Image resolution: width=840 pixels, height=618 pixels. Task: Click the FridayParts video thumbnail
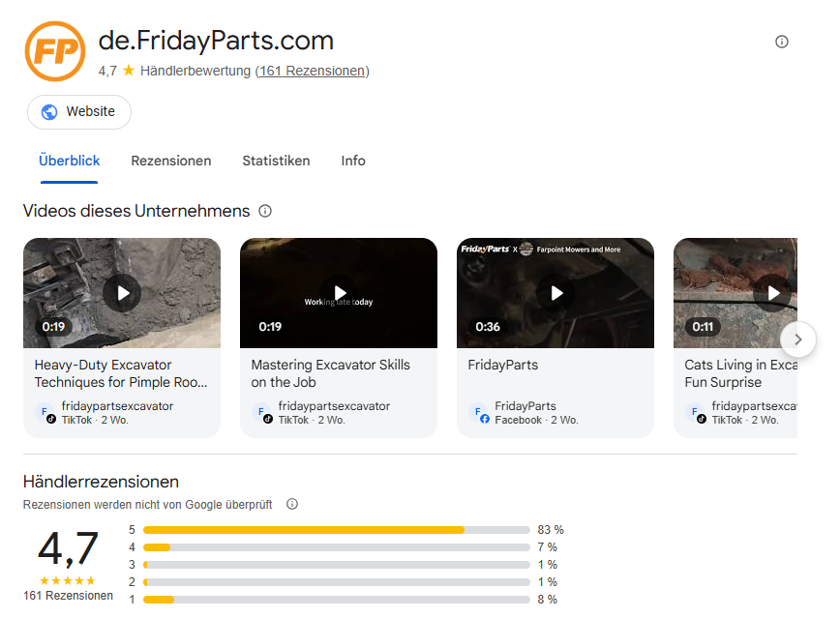pyautogui.click(x=555, y=292)
